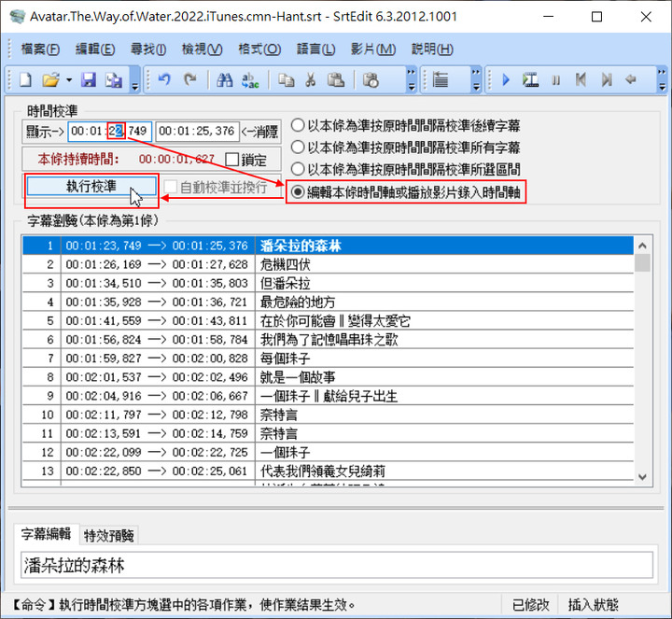
Task: Select radio 以本條為準按原時間間隔校準所選區間
Action: click(405, 169)
